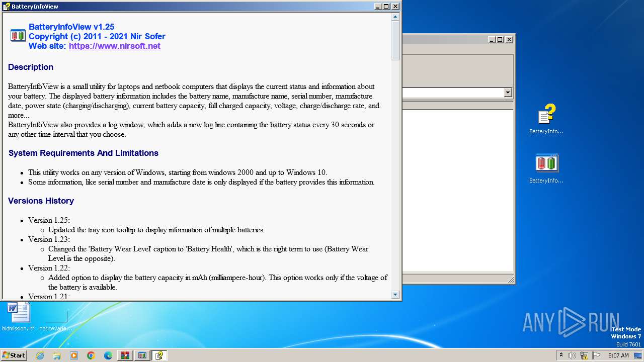
Task: Click the help window vertical scrollbar thumb
Action: (395, 41)
